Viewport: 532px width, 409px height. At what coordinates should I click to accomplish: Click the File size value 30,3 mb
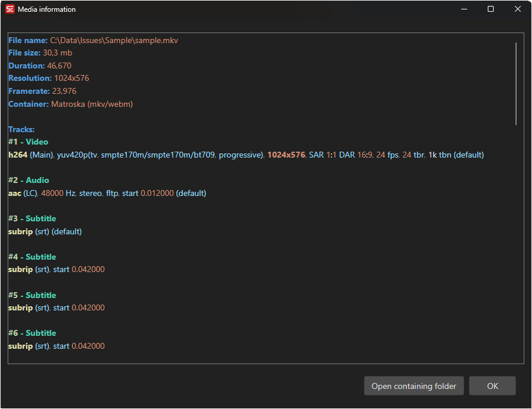57,53
